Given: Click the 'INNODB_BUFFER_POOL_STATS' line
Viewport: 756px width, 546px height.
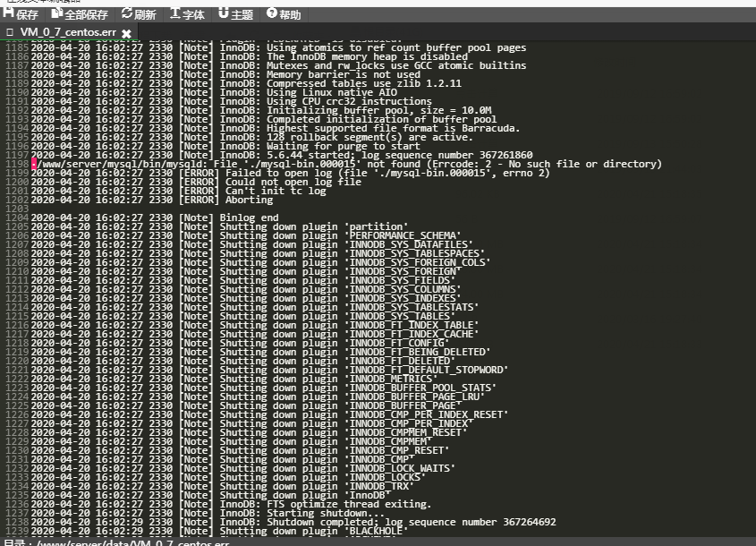Looking at the screenshot, I should (x=263, y=388).
